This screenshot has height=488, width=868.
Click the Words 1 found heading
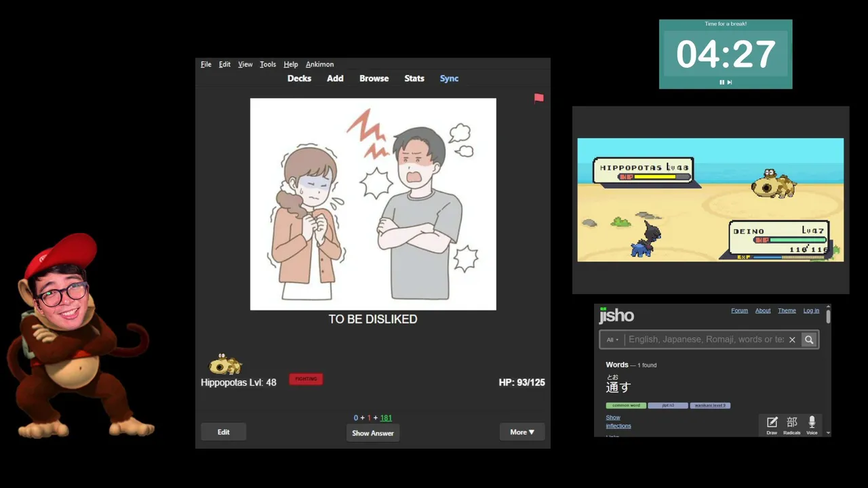pyautogui.click(x=631, y=365)
